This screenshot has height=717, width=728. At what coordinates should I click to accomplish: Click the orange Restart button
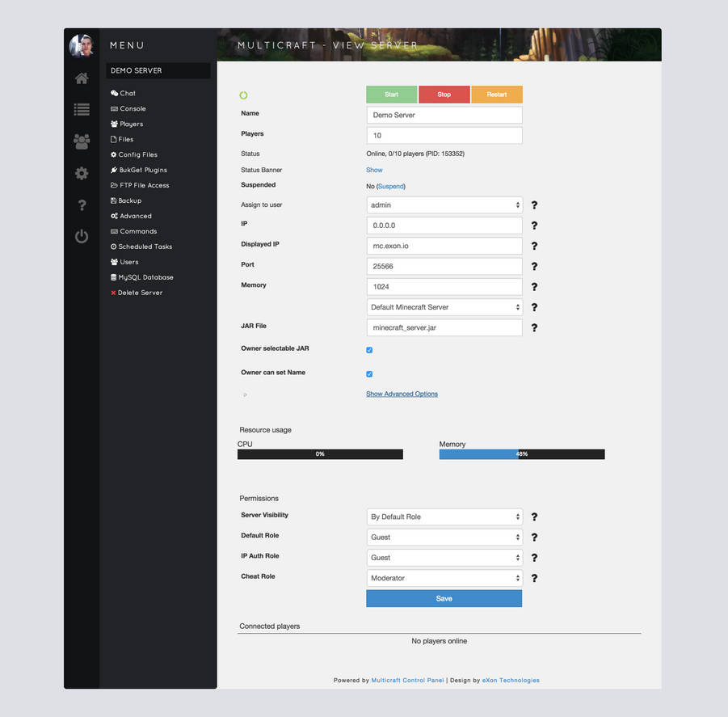pyautogui.click(x=497, y=95)
